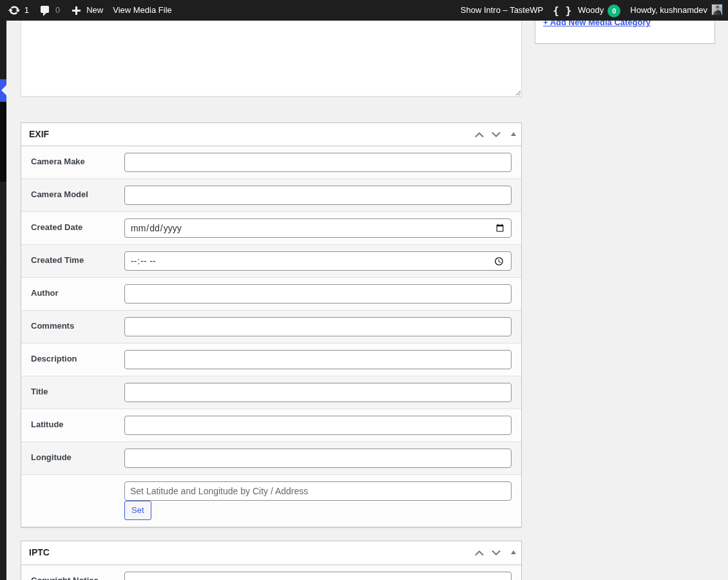The width and height of the screenshot is (728, 580).
Task: Open the comments bubble icon in admin bar
Action: pyautogui.click(x=44, y=10)
